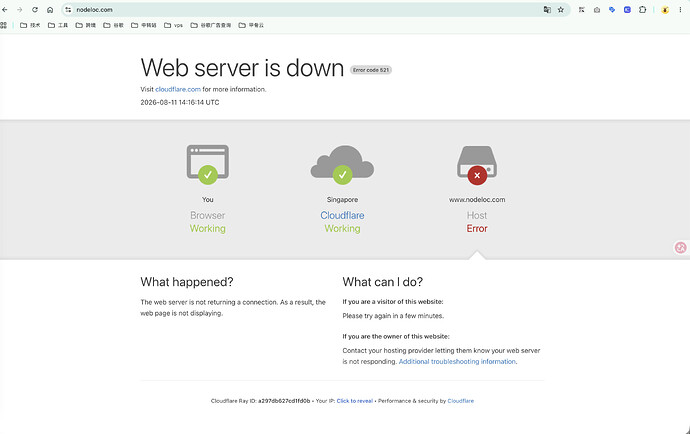The width and height of the screenshot is (690, 434).
Task: Open the profile avatar icon
Action: (665, 10)
